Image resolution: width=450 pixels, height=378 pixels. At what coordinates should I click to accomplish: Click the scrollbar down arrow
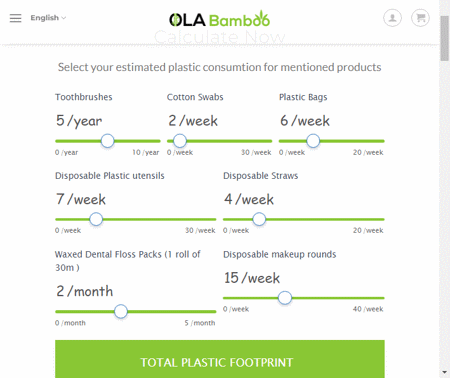444,372
